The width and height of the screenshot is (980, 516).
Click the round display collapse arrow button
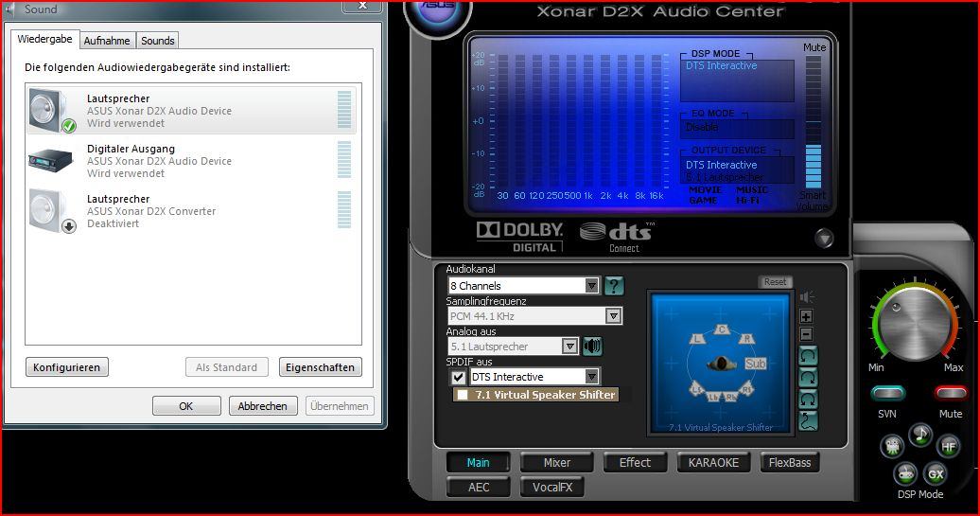(x=824, y=238)
